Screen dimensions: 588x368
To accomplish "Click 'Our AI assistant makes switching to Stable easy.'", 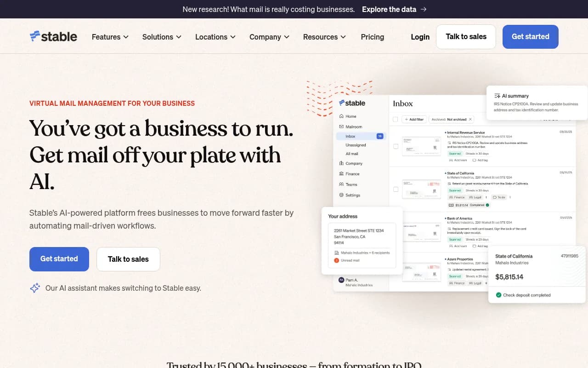I will [x=123, y=288].
